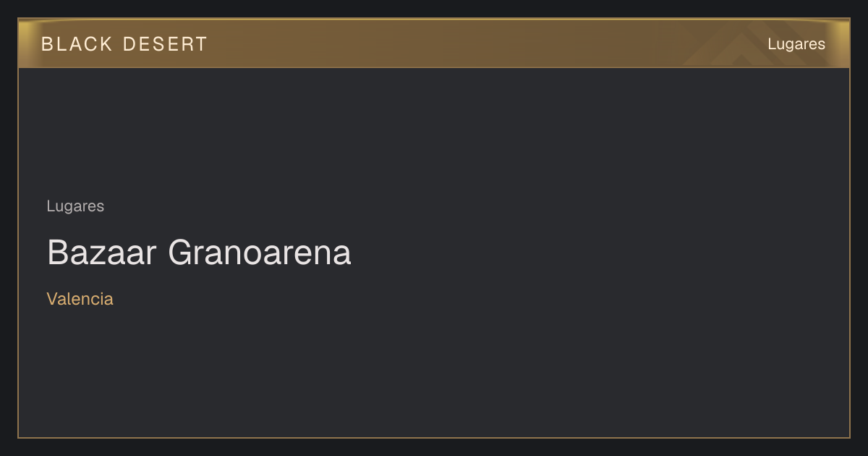Click the blank card area above the breadcrumb
This screenshot has width=868, height=456.
point(434,130)
